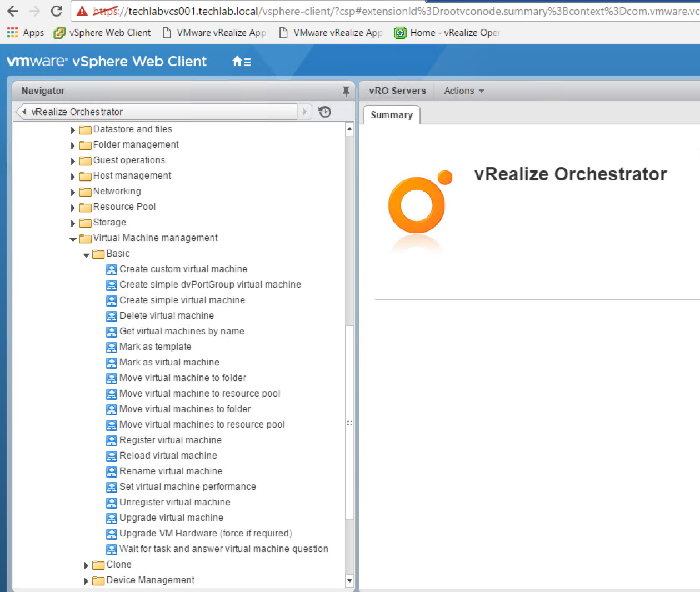Viewport: 700px width, 592px height.
Task: Open first VMware vRealize App bookmark
Action: (x=214, y=33)
